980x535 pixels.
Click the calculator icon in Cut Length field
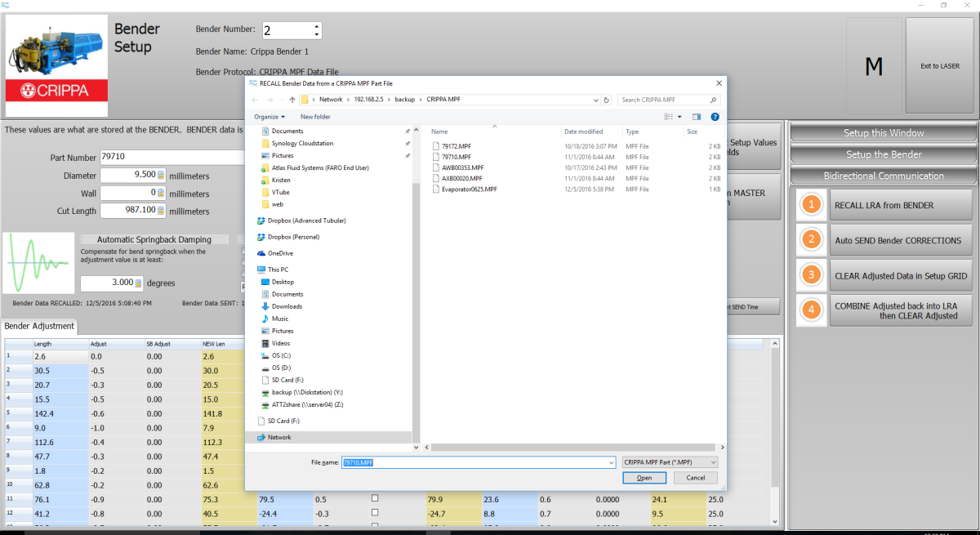[x=161, y=211]
